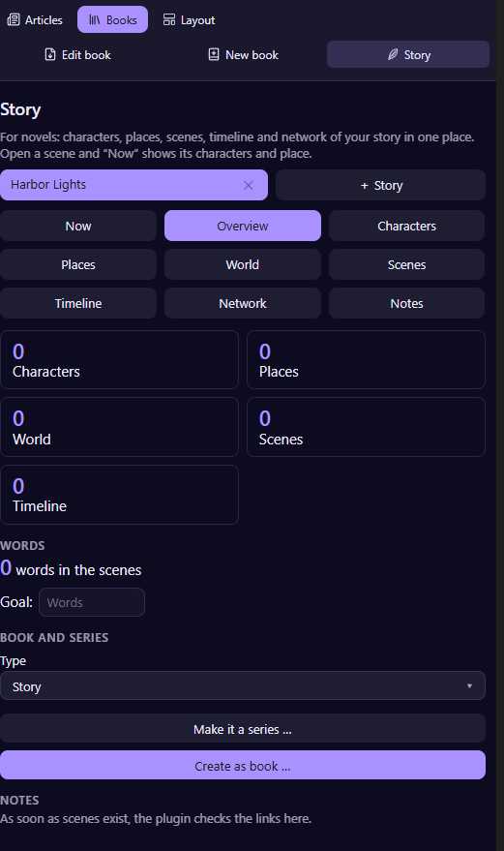Click the BOOK AND SERIES label
This screenshot has width=504, height=851.
pos(54,638)
